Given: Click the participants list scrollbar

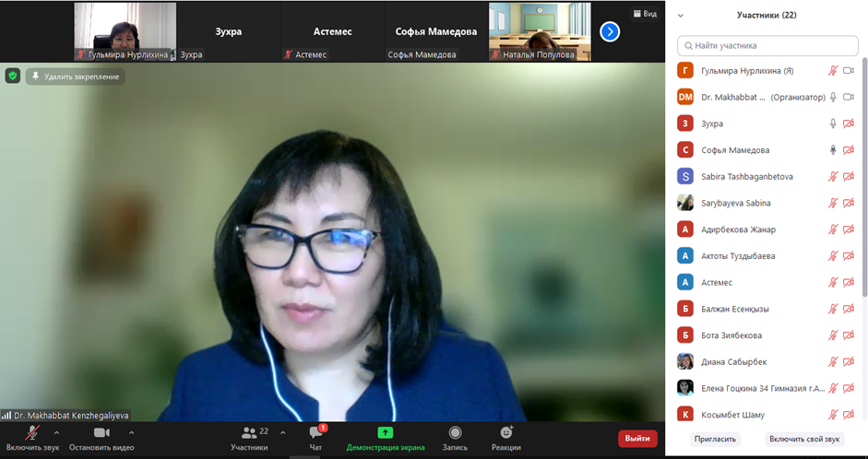Looking at the screenshot, I should click(864, 177).
